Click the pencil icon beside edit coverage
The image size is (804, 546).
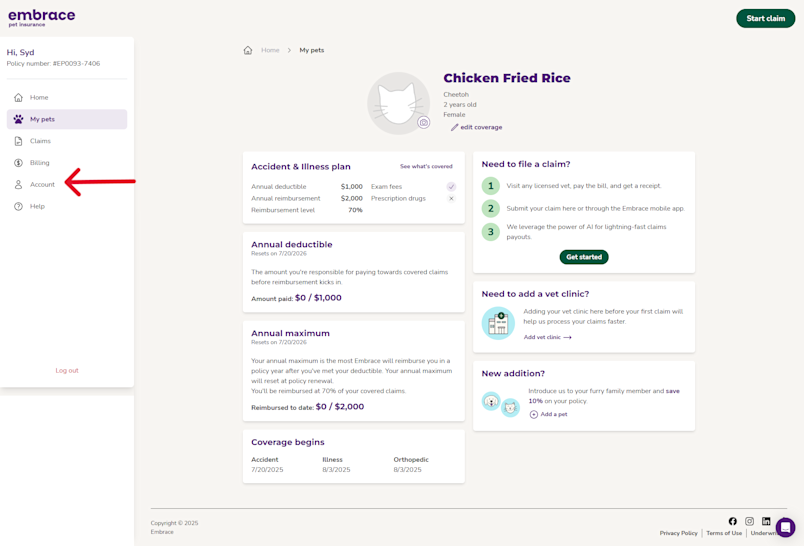454,127
